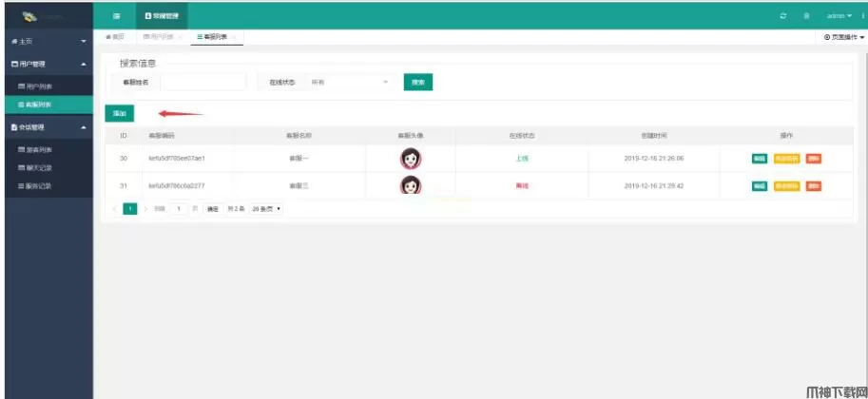Click the red offline status in row 31
The image size is (868, 399).
click(x=521, y=186)
